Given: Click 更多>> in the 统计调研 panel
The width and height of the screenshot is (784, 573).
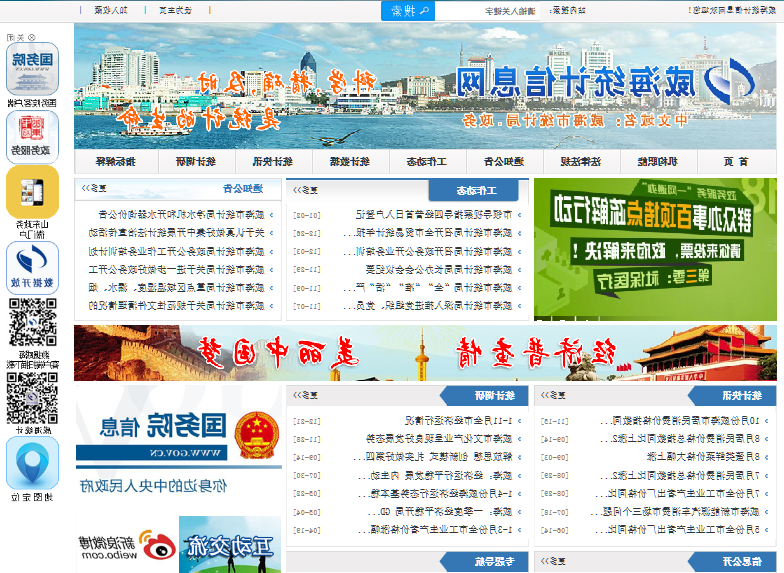Looking at the screenshot, I should pos(305,395).
